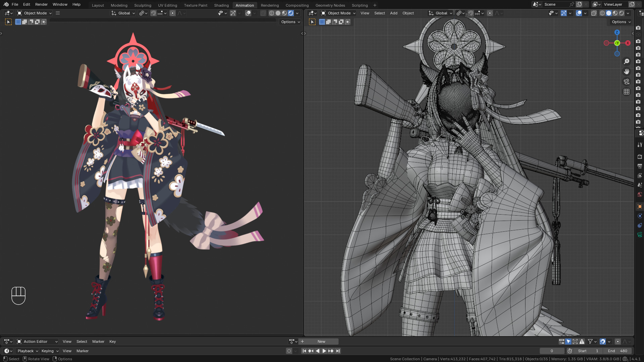Open the Render menu

pyautogui.click(x=41, y=4)
